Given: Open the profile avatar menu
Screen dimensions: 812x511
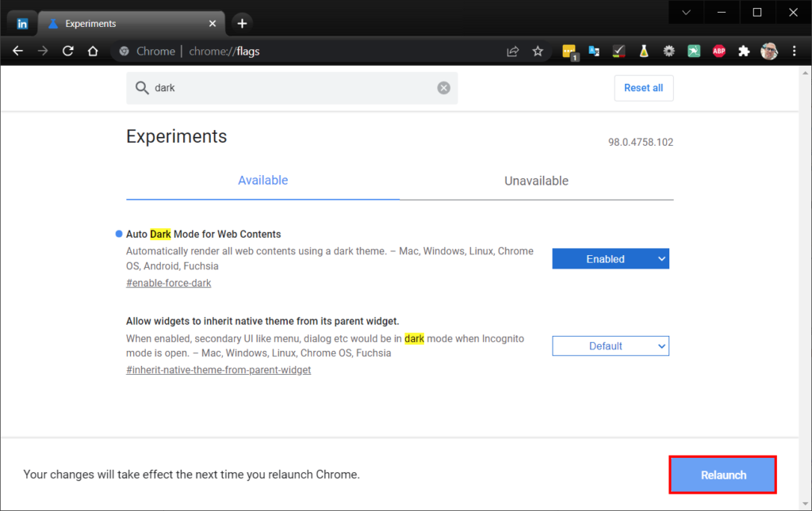Looking at the screenshot, I should (769, 51).
